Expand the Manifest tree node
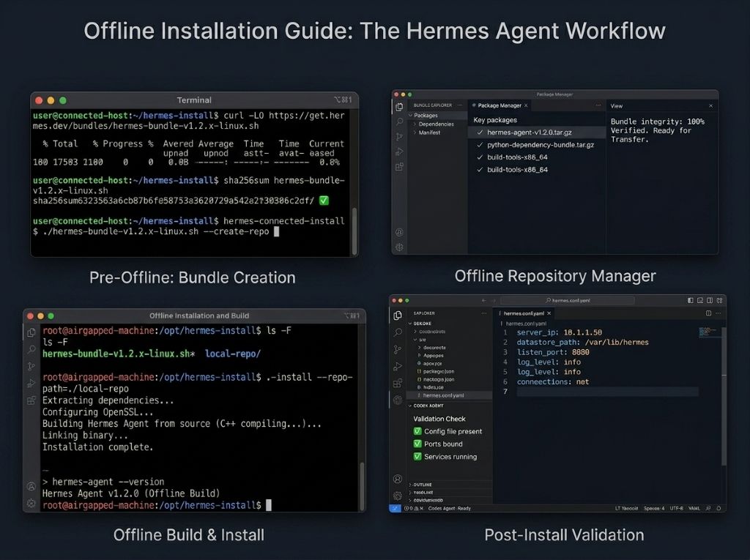This screenshot has height=560, width=750. click(415, 133)
